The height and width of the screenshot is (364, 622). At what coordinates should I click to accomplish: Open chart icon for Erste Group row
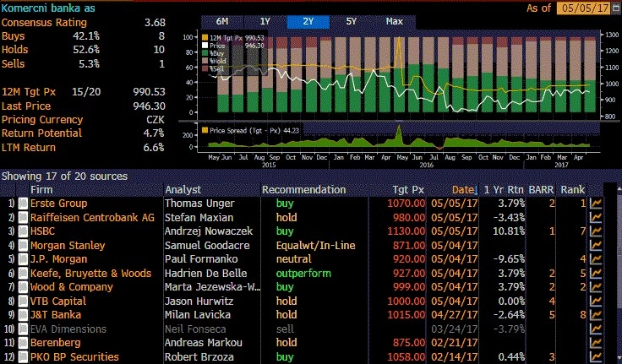pyautogui.click(x=596, y=204)
